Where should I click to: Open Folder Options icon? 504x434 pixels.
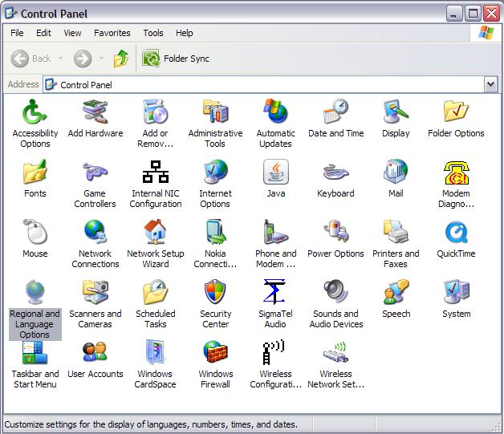pyautogui.click(x=456, y=112)
